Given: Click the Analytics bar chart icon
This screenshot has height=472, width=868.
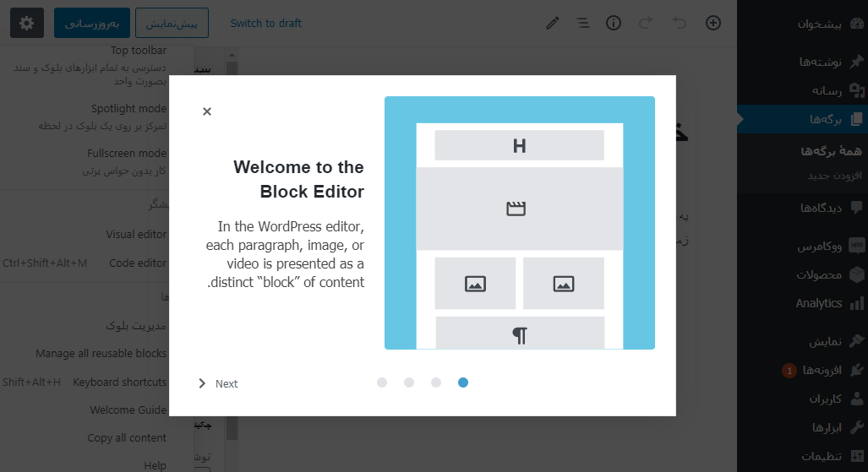Looking at the screenshot, I should [x=856, y=303].
